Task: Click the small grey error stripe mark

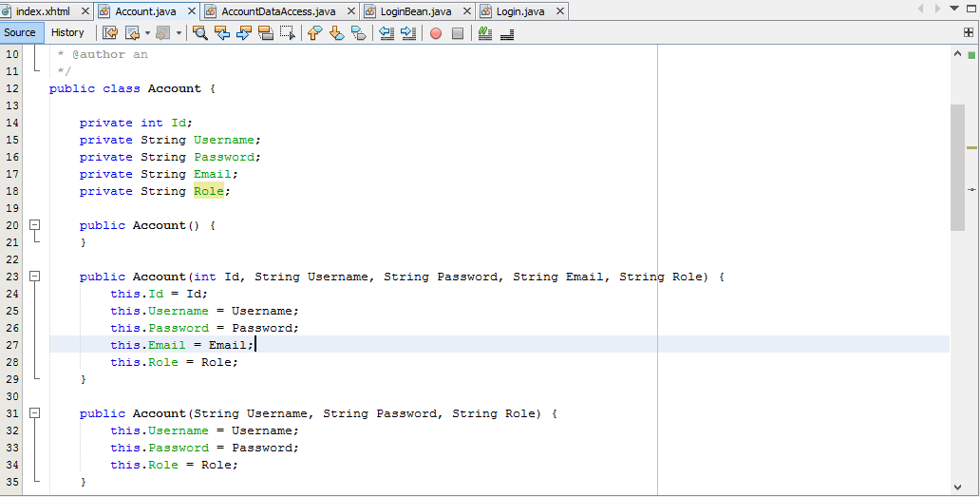Action: (971, 189)
